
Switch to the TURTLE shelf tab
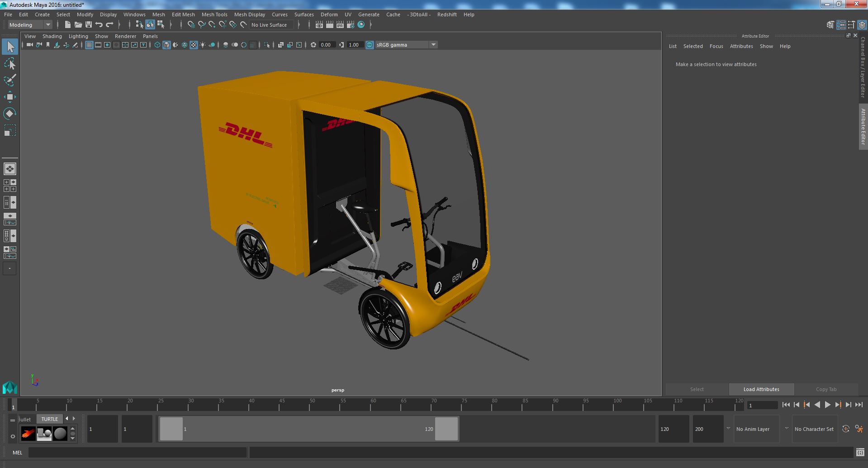[50, 419]
